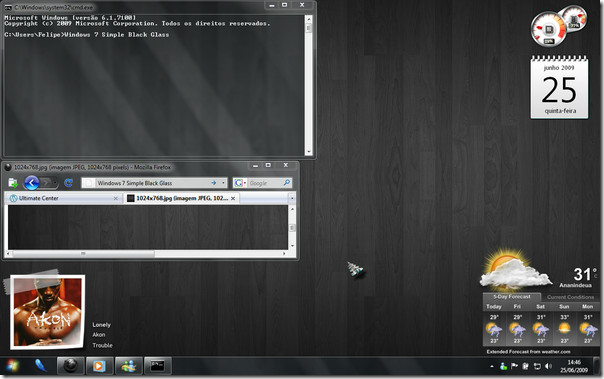
Task: Click the Firefox horizontal scrollbar thumb
Action: (83, 253)
